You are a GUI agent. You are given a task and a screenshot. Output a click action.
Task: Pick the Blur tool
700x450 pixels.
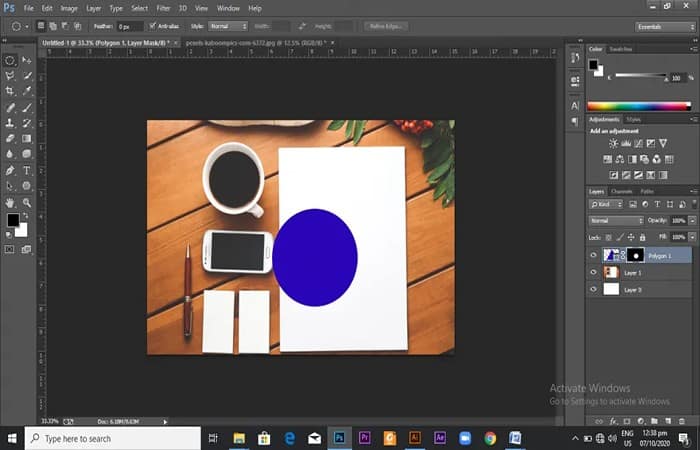click(10, 154)
